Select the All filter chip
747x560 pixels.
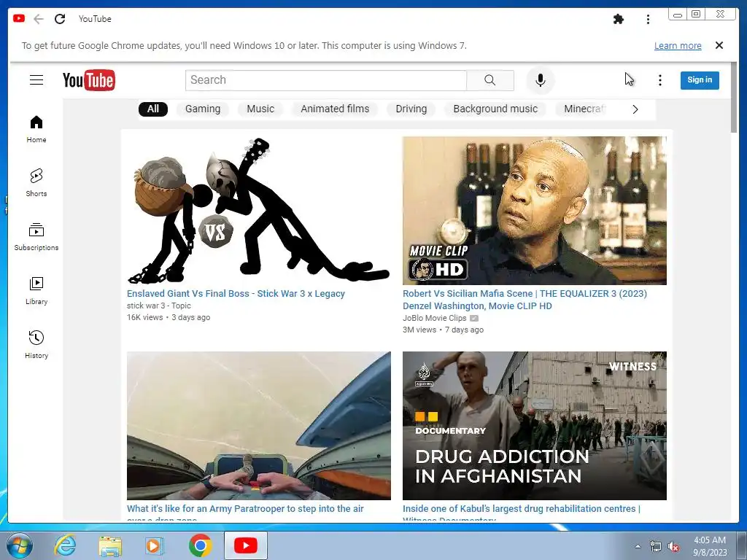153,109
